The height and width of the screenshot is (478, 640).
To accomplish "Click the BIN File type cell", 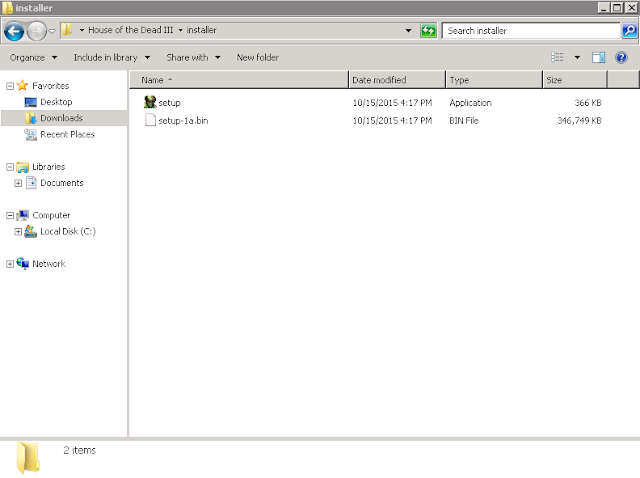I will (464, 121).
